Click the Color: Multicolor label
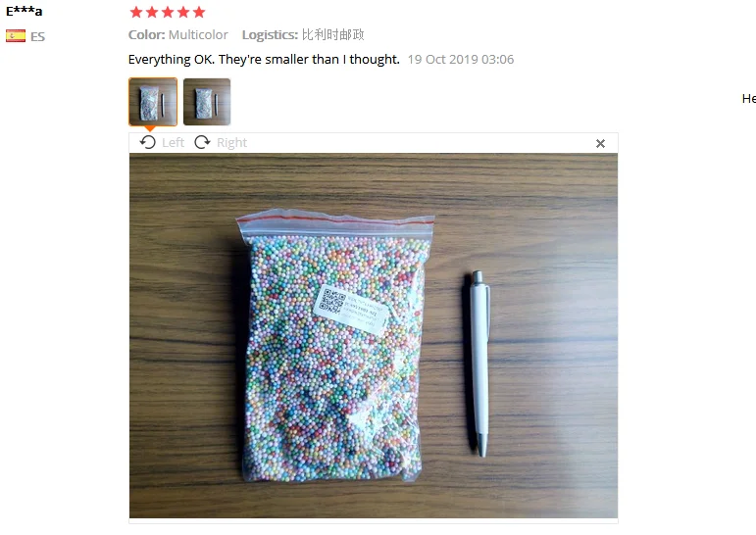756x535 pixels. click(177, 34)
